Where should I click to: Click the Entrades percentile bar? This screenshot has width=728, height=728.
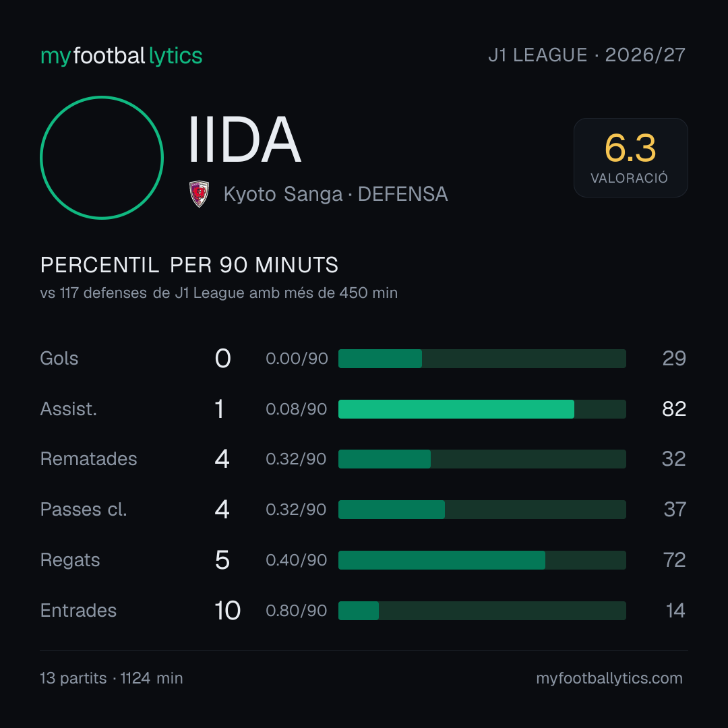click(482, 611)
